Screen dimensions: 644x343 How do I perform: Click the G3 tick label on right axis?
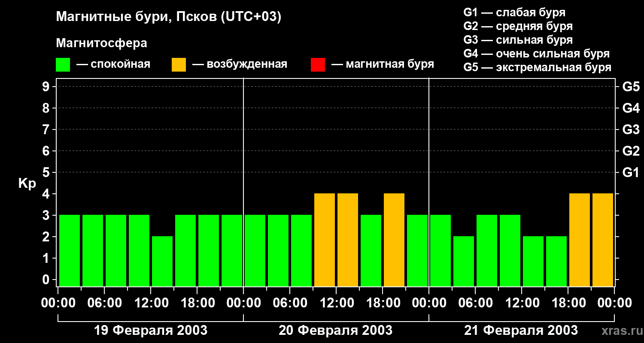[x=631, y=129]
